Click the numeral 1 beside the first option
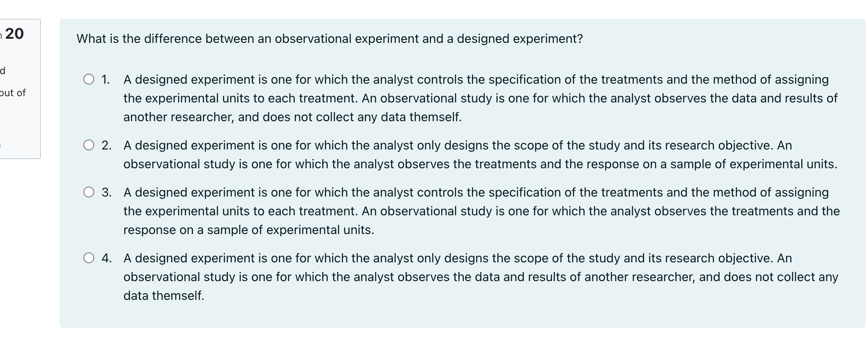868x344 pixels. (106, 79)
